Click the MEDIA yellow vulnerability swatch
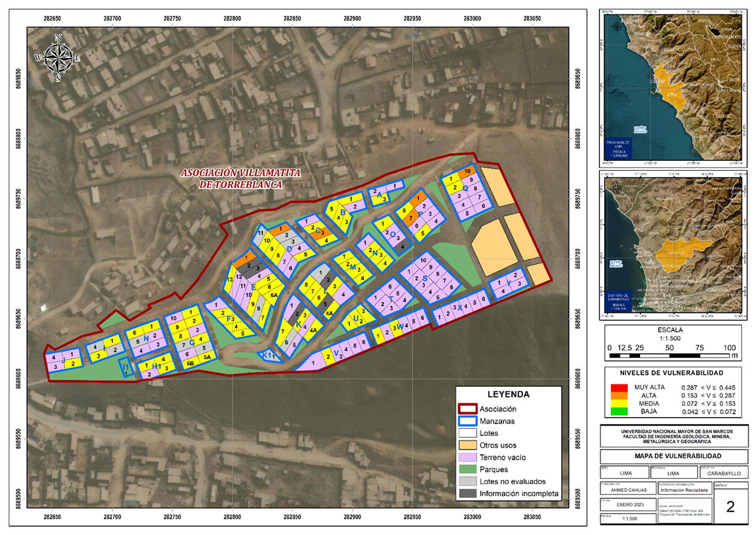 (619, 403)
